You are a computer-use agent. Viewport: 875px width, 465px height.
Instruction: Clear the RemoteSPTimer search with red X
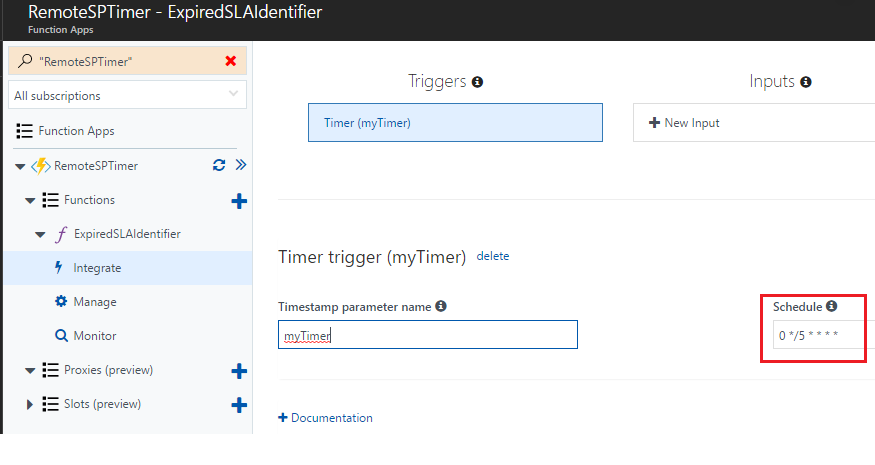pos(230,61)
